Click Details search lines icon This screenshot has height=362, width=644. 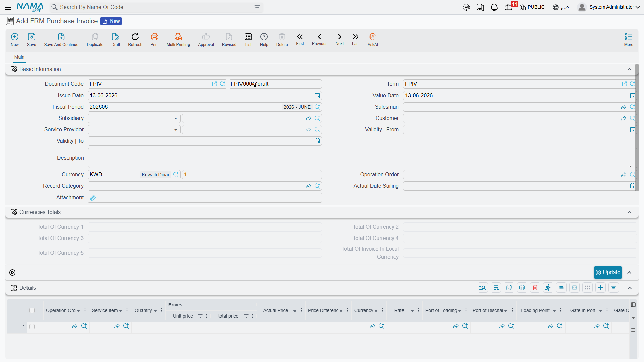[x=483, y=288]
